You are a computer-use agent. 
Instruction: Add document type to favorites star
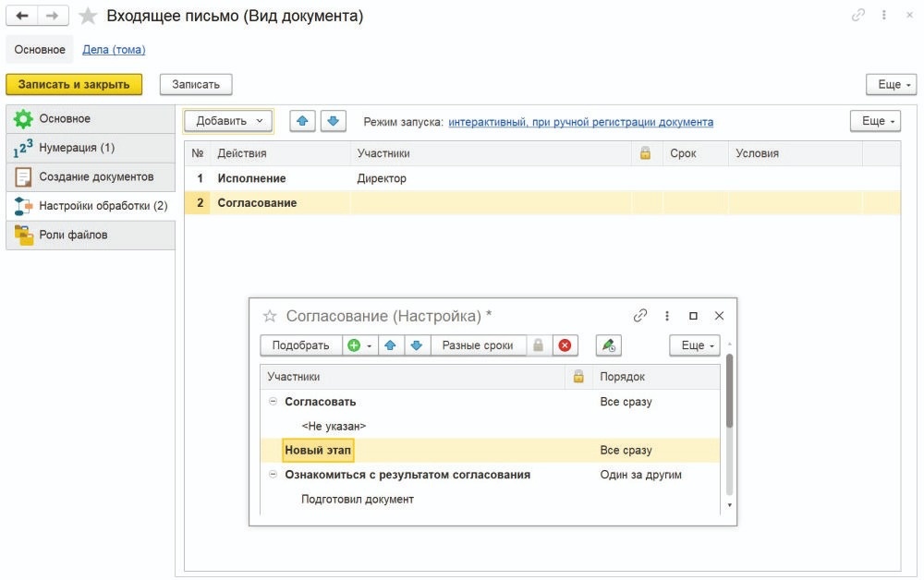(88, 16)
